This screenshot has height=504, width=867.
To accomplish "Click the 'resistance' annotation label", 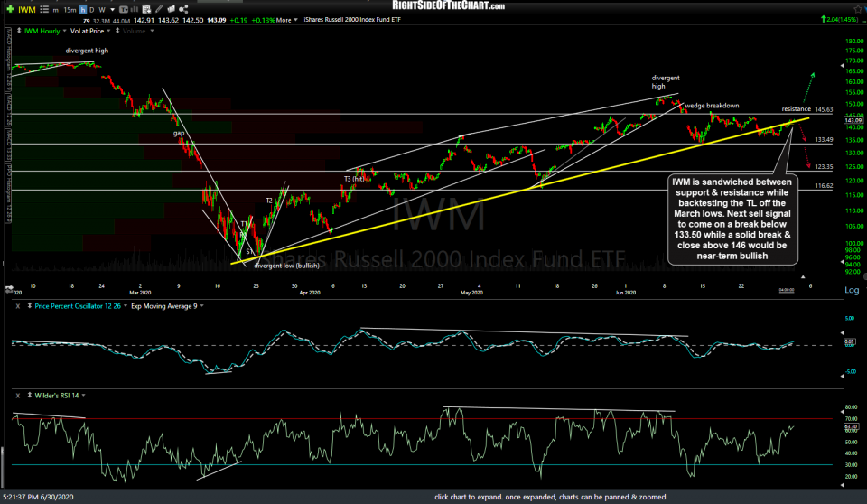I will [797, 109].
